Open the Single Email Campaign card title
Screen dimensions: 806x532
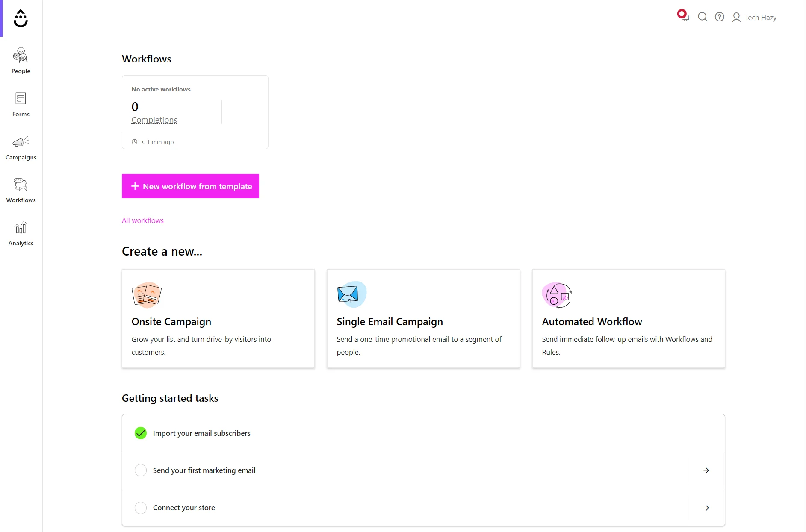(x=390, y=322)
